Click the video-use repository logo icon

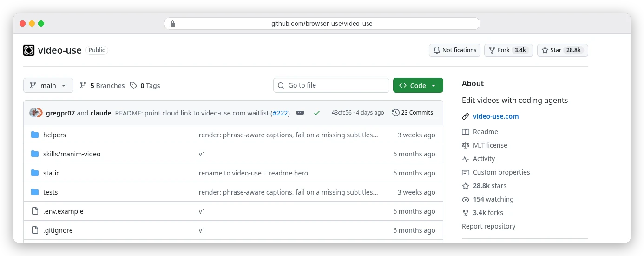pyautogui.click(x=29, y=50)
